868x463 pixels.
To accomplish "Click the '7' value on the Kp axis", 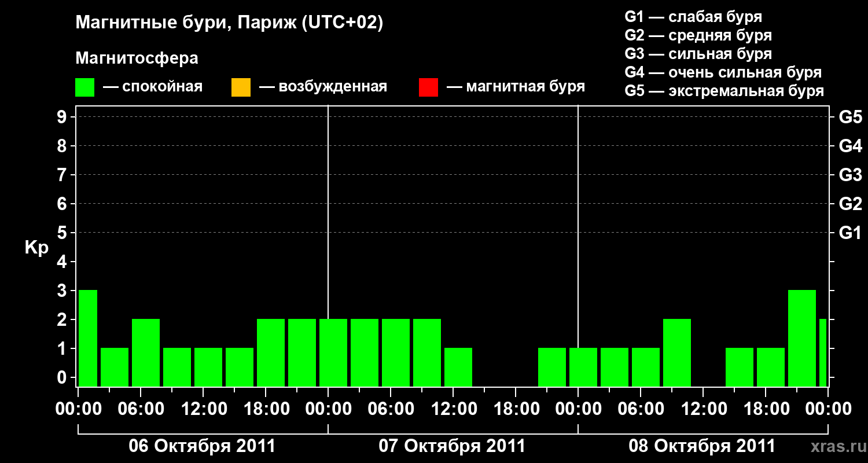I will point(62,175).
